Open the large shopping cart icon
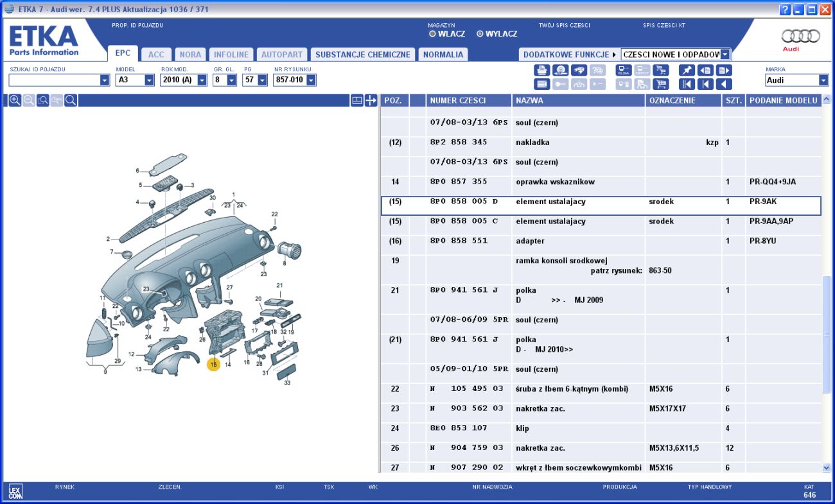The width and height of the screenshot is (835, 504). [x=661, y=84]
